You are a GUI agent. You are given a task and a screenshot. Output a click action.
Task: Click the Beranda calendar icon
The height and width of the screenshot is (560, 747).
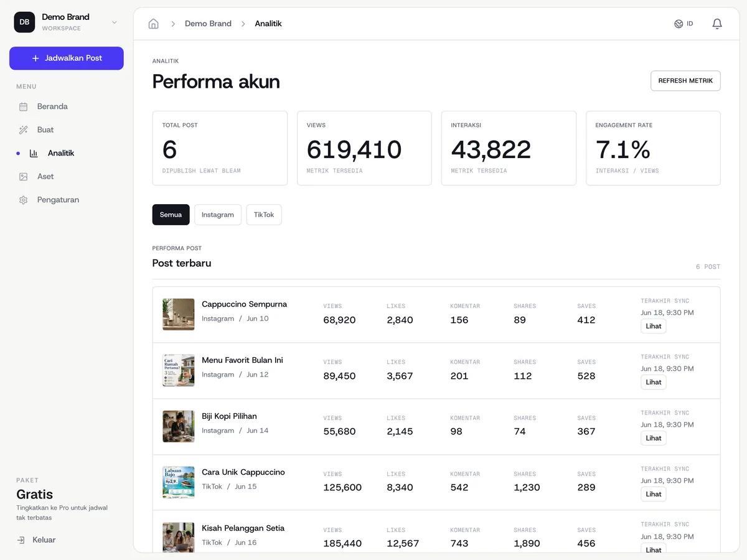(23, 106)
